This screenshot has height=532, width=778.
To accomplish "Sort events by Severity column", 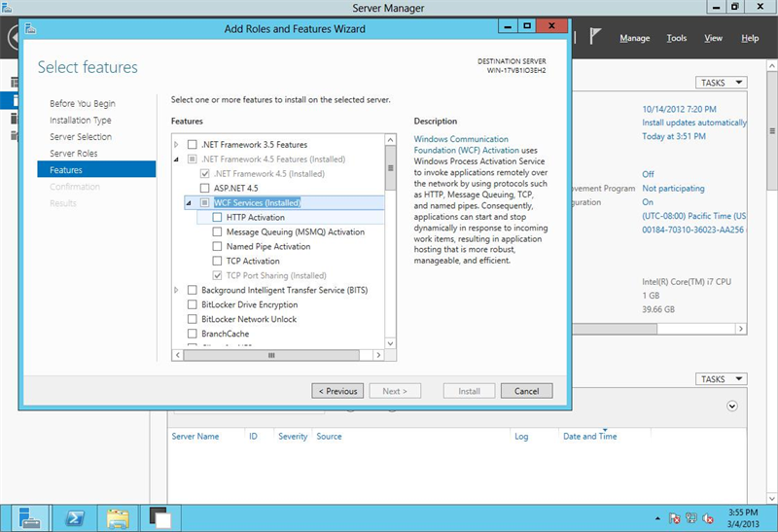I will tap(293, 437).
